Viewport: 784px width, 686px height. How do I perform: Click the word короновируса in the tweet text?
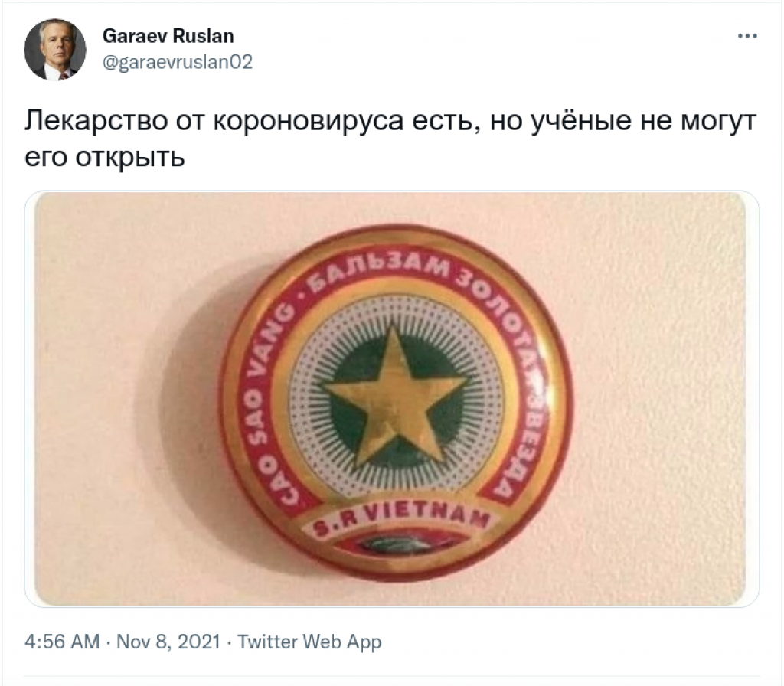(x=308, y=121)
